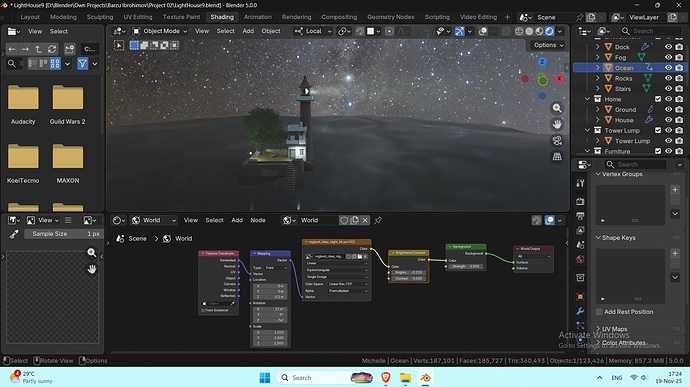Toggle Ocean eye visibility in outliner

coord(668,68)
